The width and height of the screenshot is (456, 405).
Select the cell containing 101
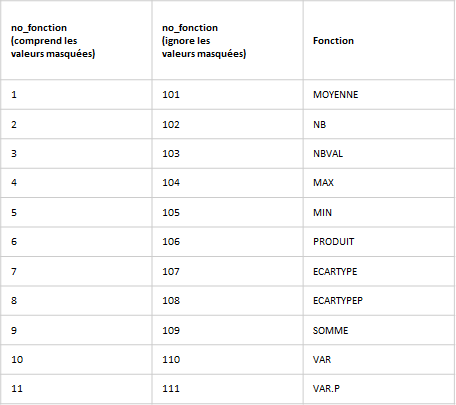coord(227,95)
